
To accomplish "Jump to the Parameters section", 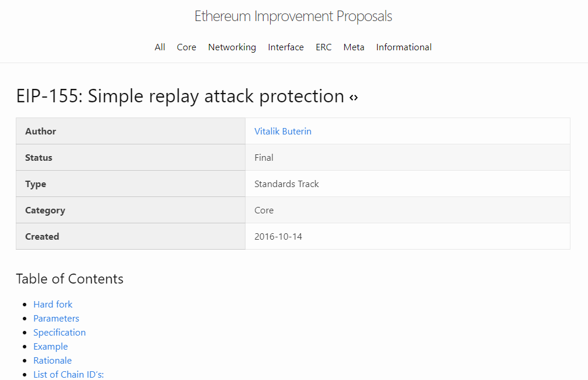I will (56, 319).
